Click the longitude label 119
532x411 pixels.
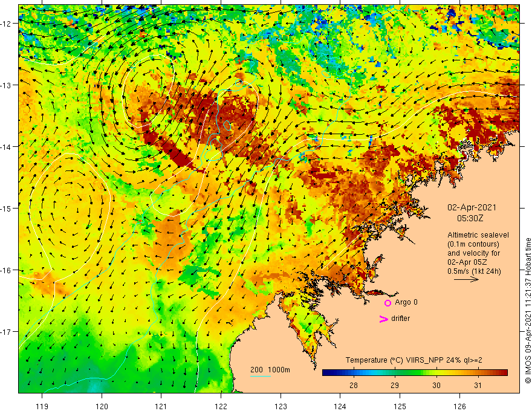(42, 406)
